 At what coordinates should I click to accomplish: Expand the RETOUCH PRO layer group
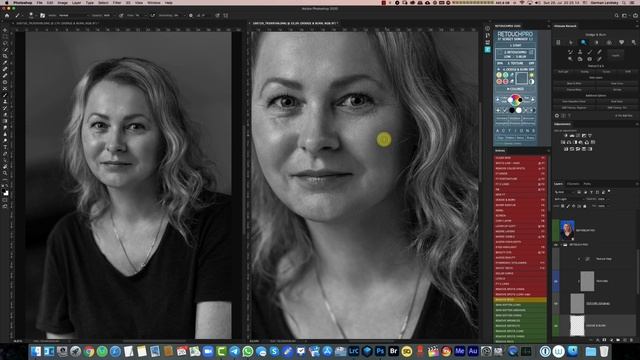pyautogui.click(x=561, y=244)
